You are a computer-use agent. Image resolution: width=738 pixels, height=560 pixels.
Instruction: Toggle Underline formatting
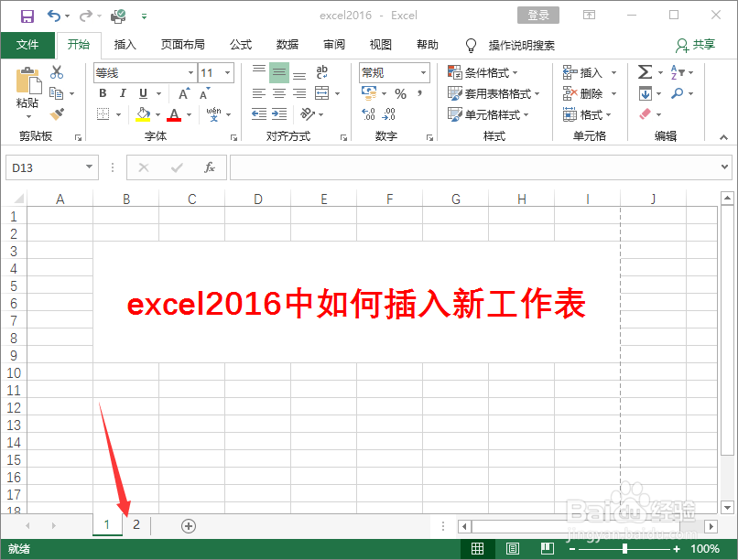pyautogui.click(x=143, y=93)
